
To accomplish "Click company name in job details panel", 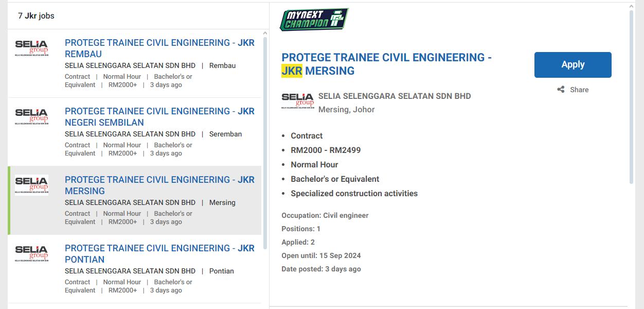I will (x=395, y=96).
